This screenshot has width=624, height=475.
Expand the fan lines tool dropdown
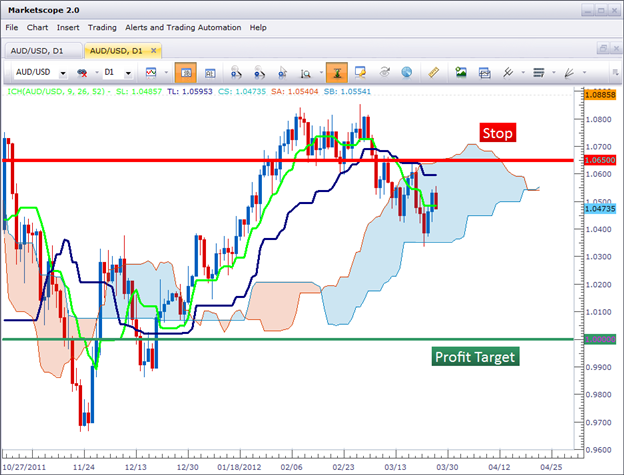584,72
